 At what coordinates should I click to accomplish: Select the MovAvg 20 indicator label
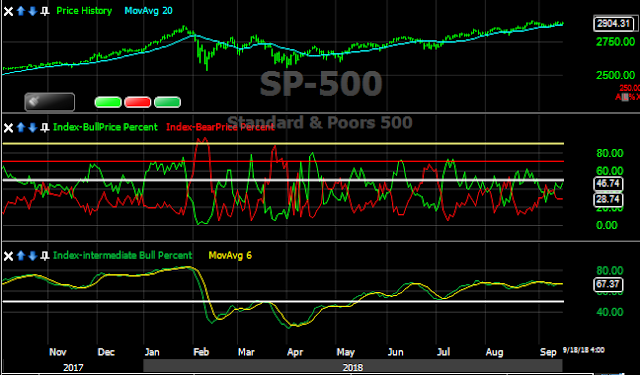pos(149,11)
